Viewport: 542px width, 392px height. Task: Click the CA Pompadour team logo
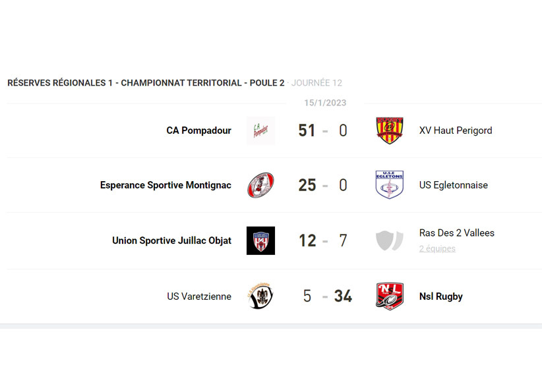click(x=260, y=130)
